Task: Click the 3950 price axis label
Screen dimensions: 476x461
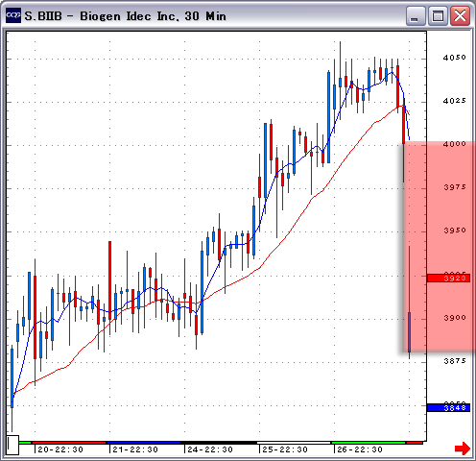Action: tap(455, 230)
